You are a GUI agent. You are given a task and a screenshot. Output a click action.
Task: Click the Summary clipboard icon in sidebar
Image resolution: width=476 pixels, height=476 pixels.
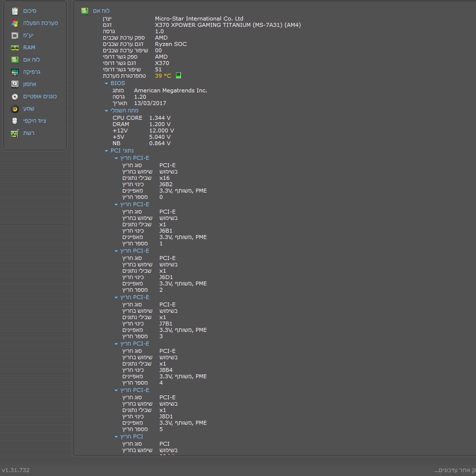click(15, 11)
